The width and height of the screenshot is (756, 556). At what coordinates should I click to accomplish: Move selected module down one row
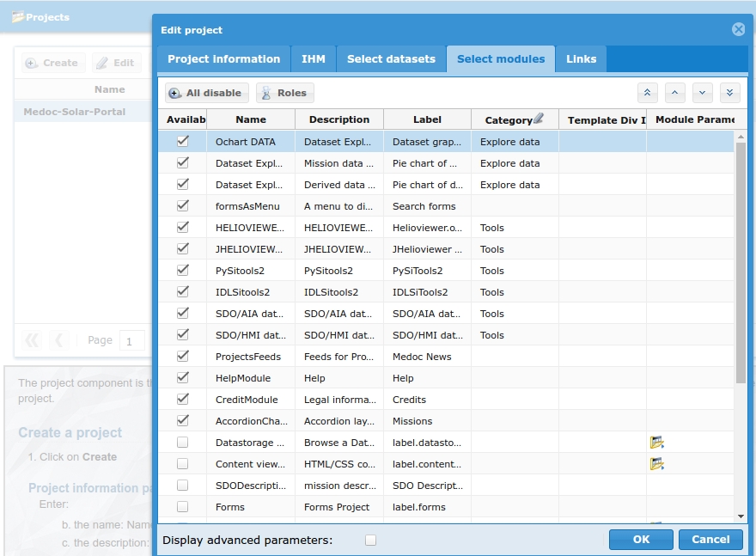pos(703,93)
